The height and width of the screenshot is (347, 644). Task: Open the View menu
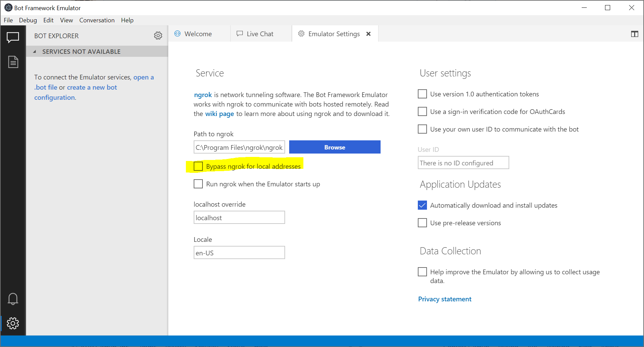66,20
